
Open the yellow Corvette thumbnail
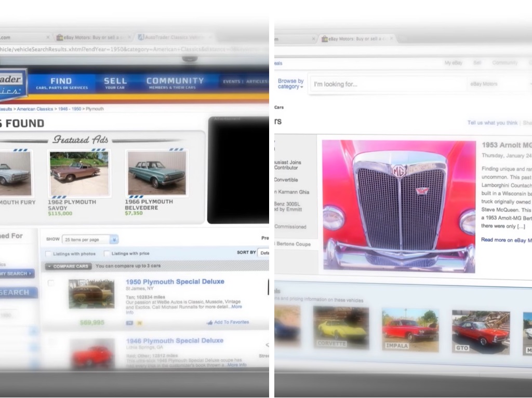click(341, 327)
